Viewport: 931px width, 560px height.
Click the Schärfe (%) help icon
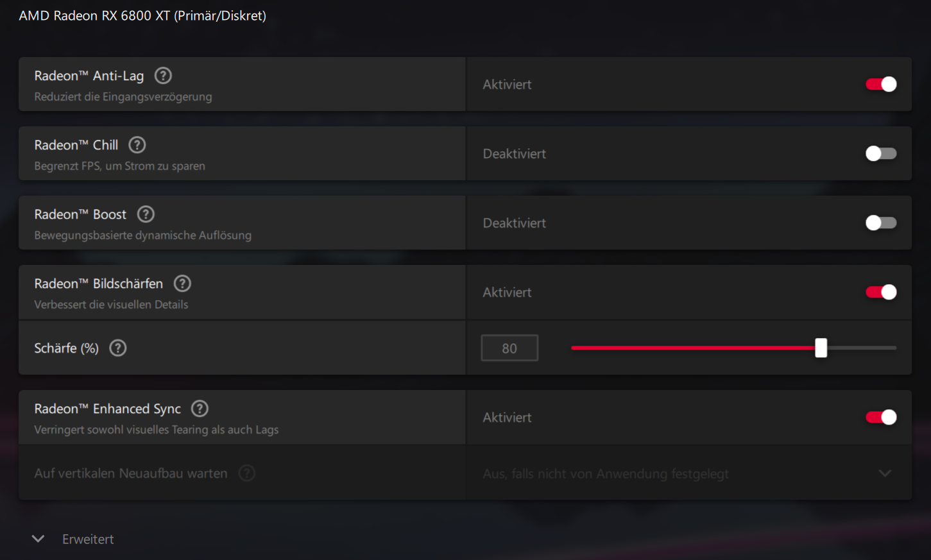118,348
